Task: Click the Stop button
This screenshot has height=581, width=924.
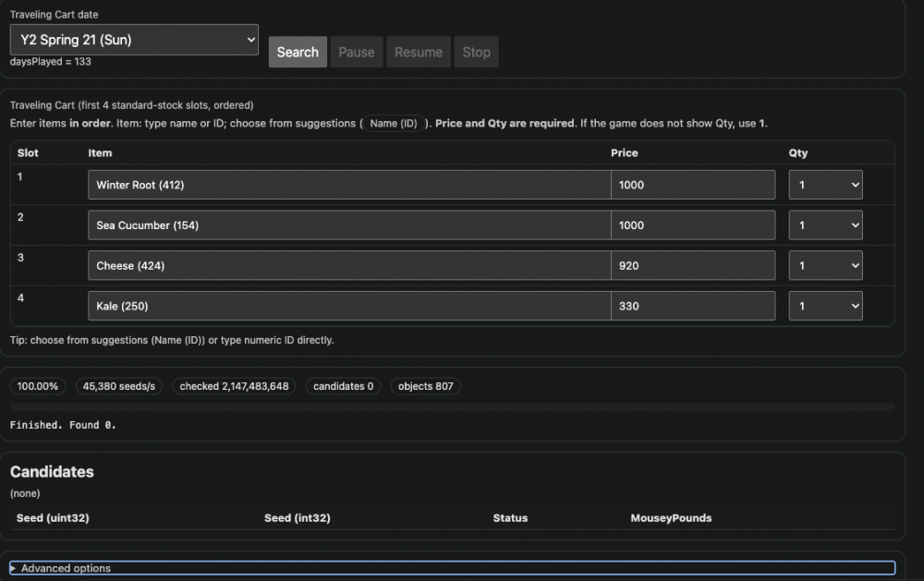Action: coord(476,52)
